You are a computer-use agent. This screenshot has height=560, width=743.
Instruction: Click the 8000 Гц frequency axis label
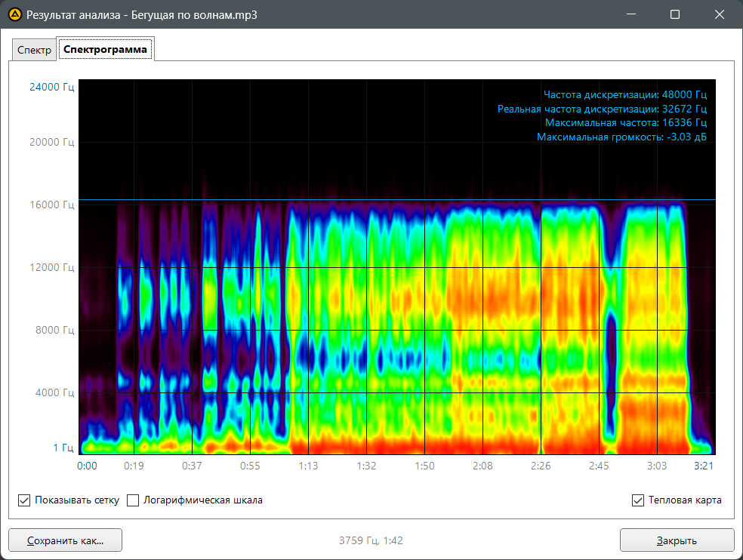point(54,330)
